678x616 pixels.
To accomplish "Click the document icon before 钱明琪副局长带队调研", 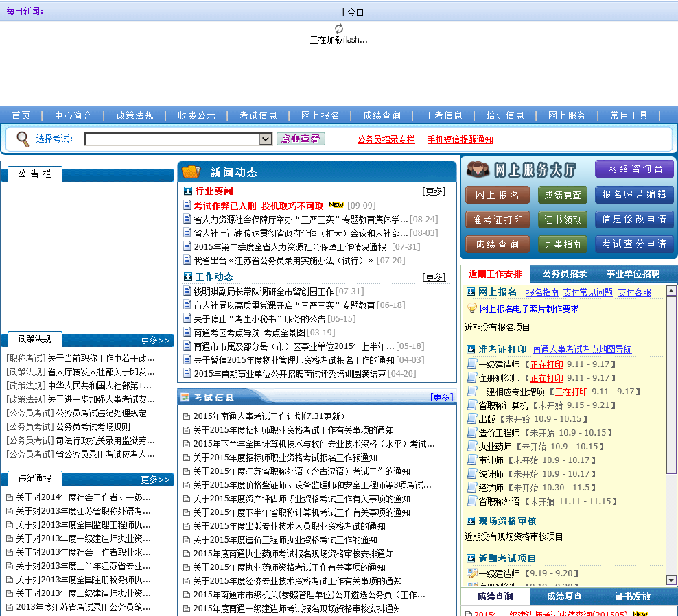I will click(x=187, y=291).
